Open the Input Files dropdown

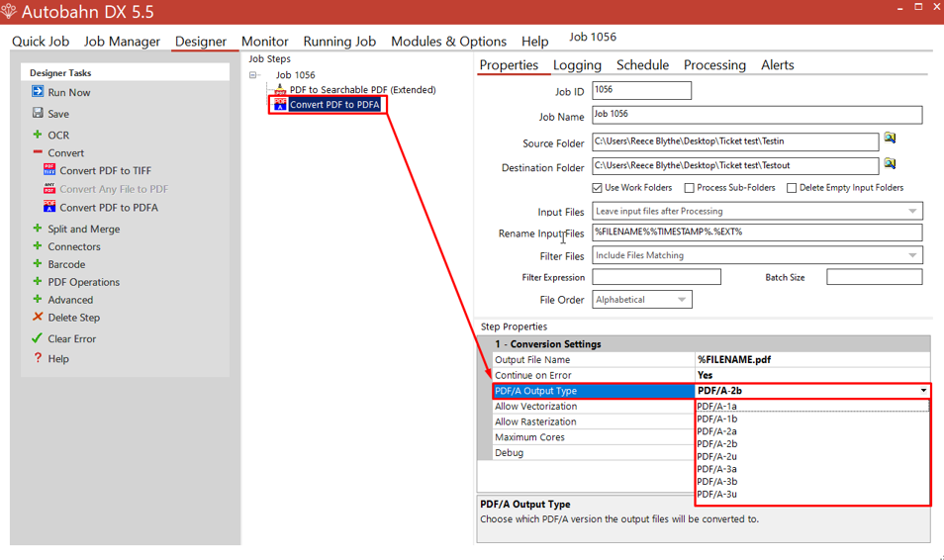click(911, 211)
